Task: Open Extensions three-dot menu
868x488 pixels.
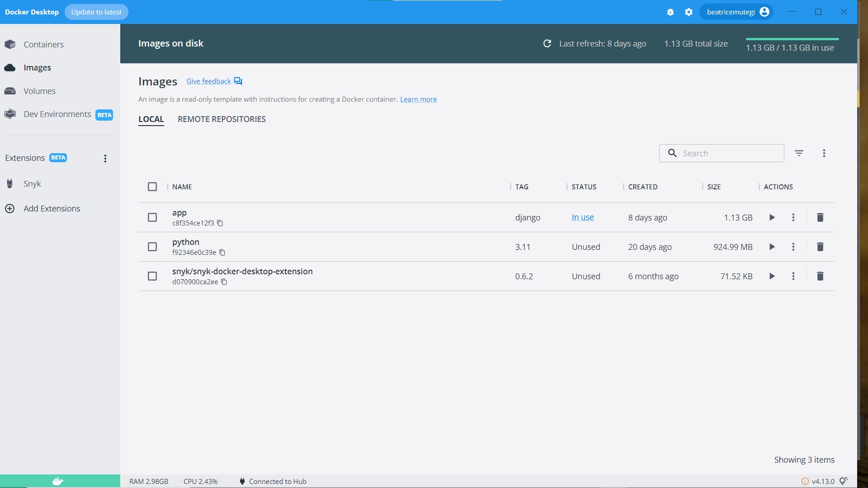Action: 105,158
